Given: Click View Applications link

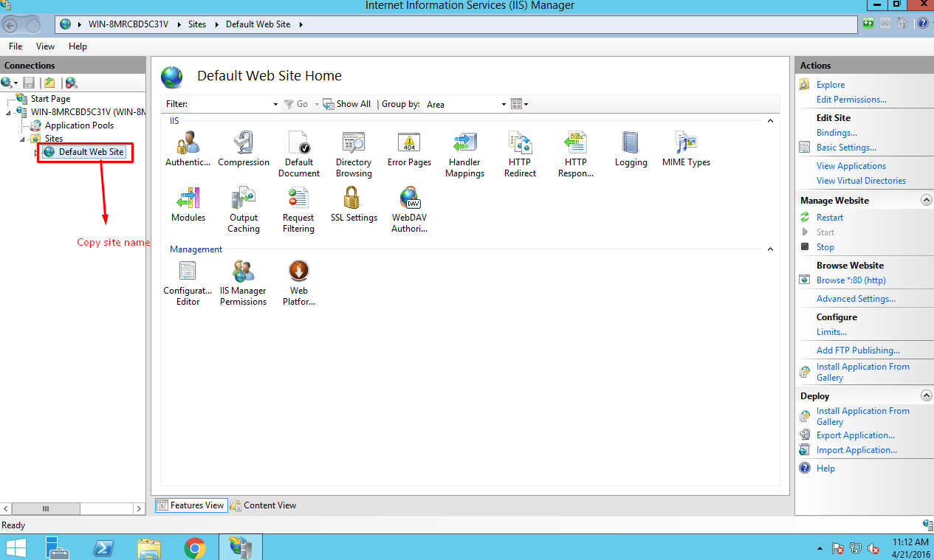Looking at the screenshot, I should click(851, 166).
